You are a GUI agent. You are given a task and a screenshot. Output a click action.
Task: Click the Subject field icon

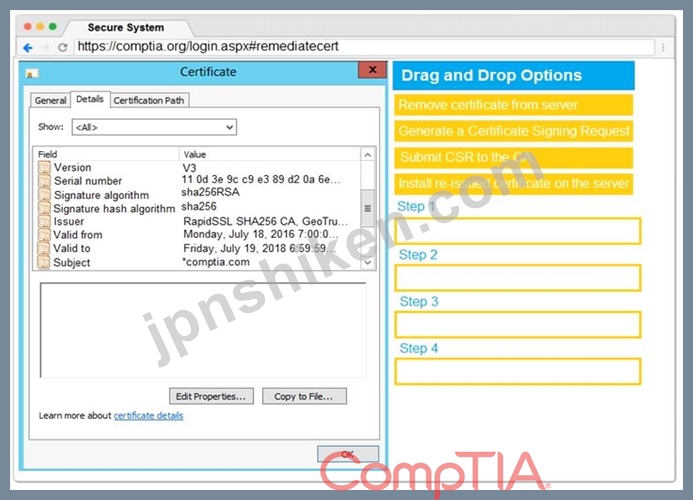point(44,262)
